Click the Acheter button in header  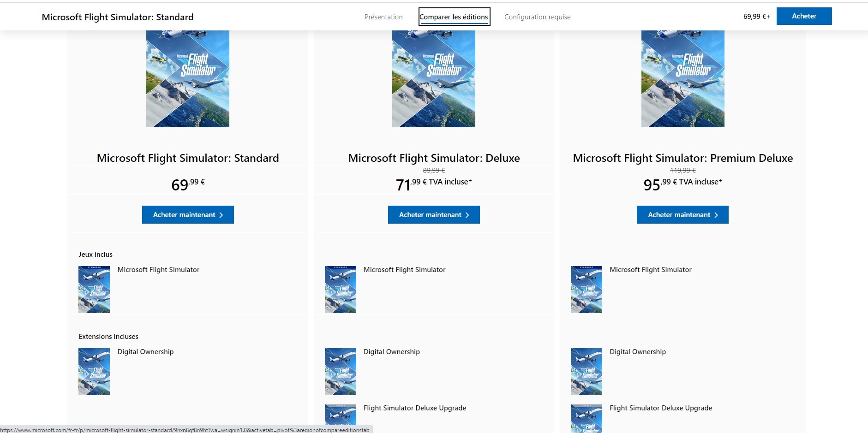point(804,16)
